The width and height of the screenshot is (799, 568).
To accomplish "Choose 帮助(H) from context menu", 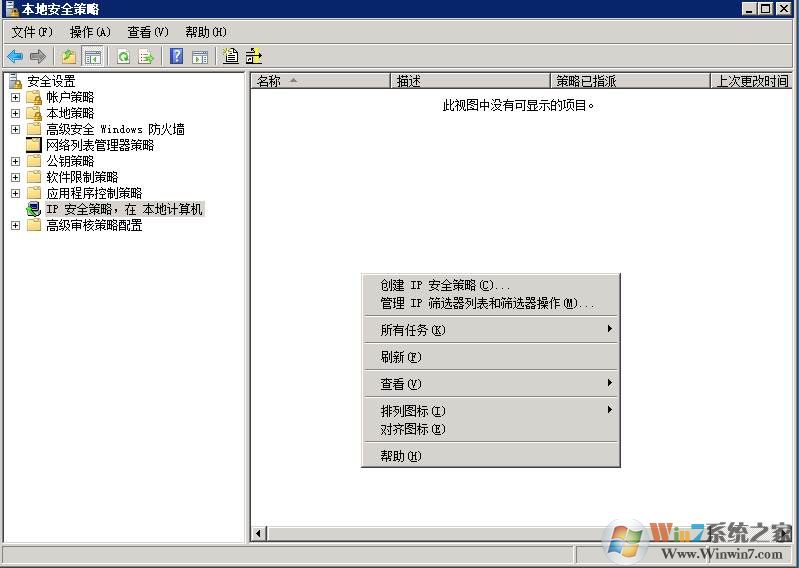I will (x=491, y=456).
